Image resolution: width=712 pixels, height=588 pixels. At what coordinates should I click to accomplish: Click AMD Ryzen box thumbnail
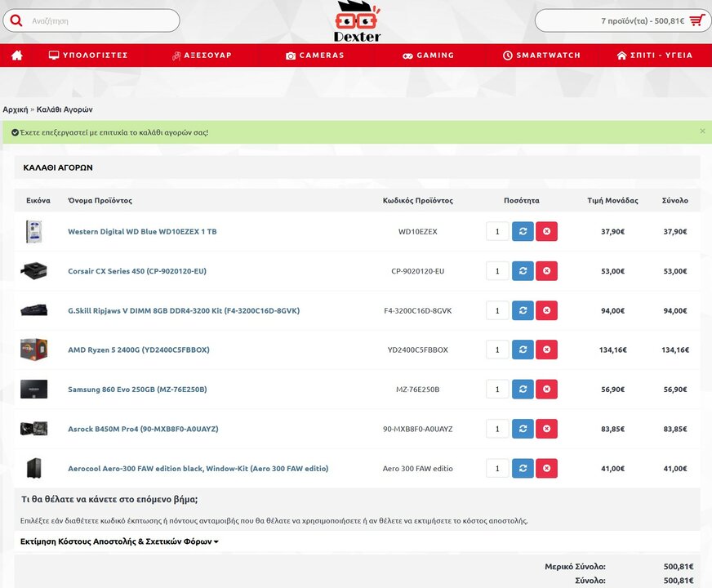33,350
